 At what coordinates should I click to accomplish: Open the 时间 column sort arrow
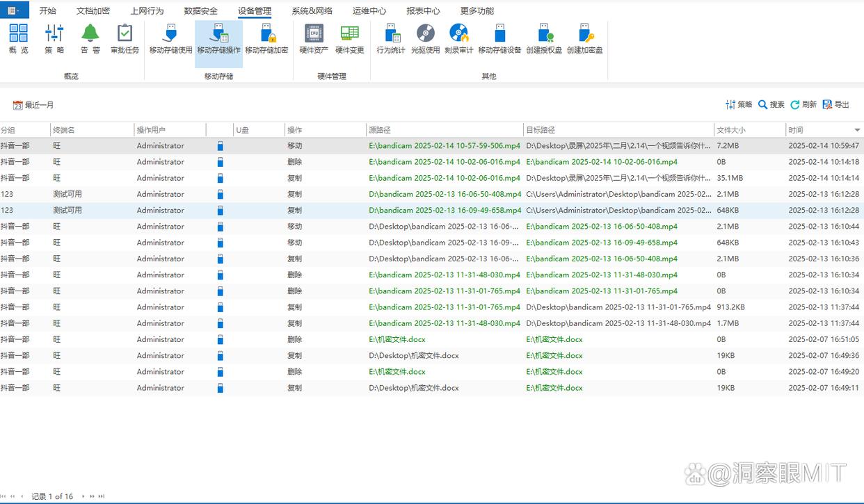pos(857,130)
